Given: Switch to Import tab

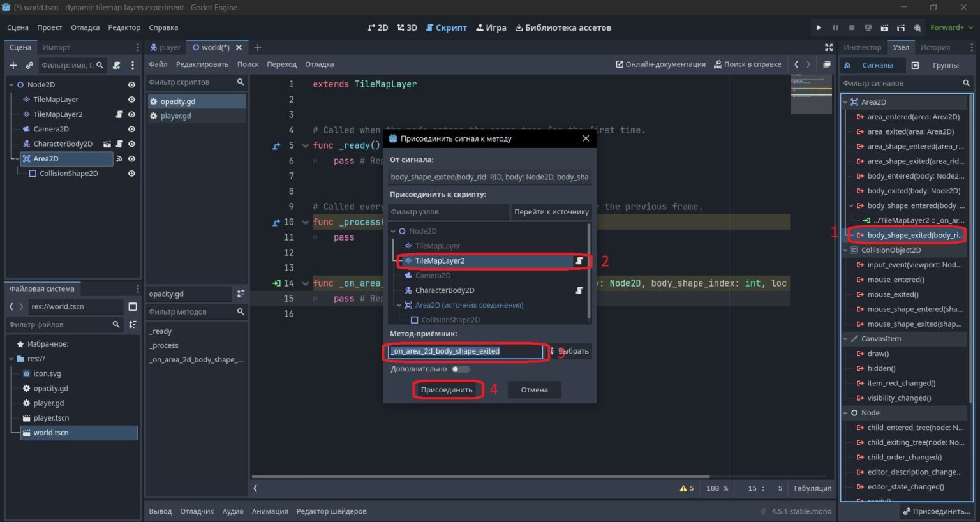Looking at the screenshot, I should (56, 47).
